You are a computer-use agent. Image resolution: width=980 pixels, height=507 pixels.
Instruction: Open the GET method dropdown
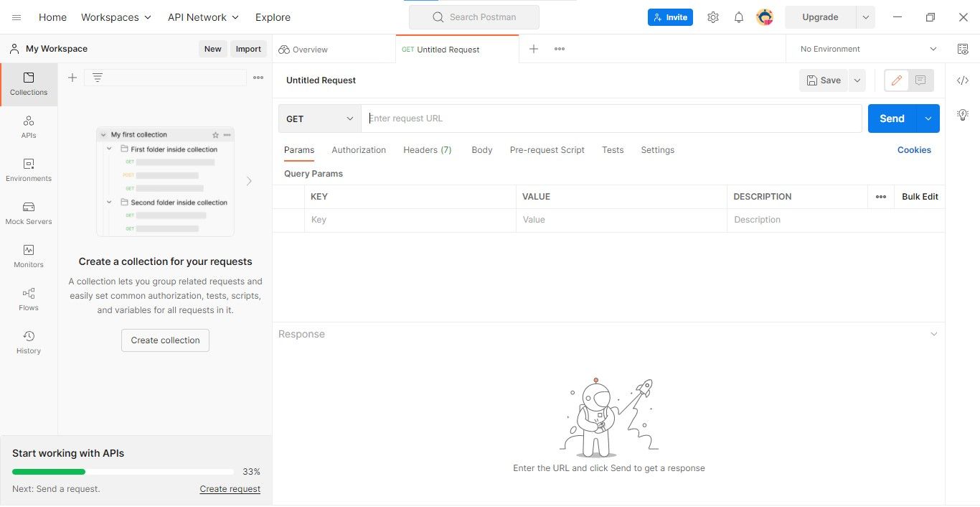[x=319, y=118]
